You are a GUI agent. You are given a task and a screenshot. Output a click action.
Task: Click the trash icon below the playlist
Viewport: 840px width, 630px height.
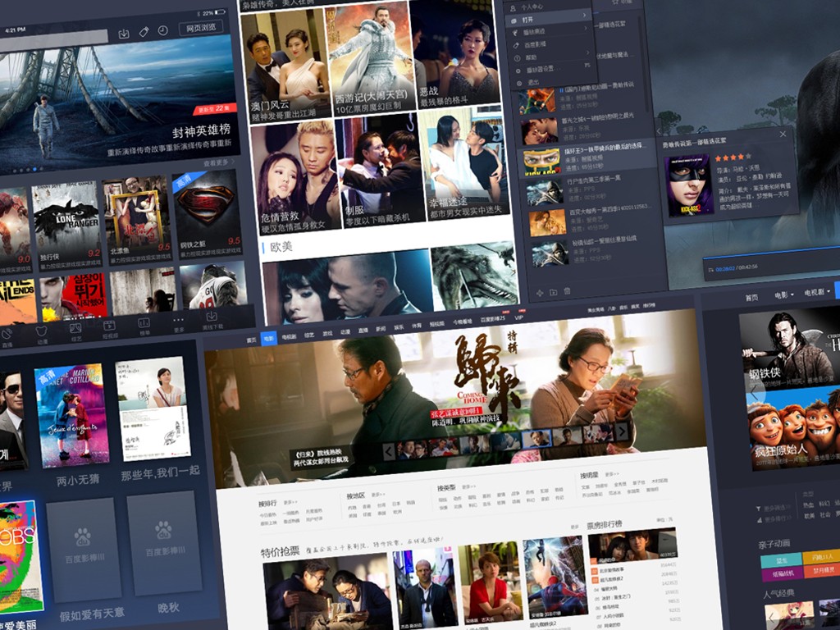point(567,291)
